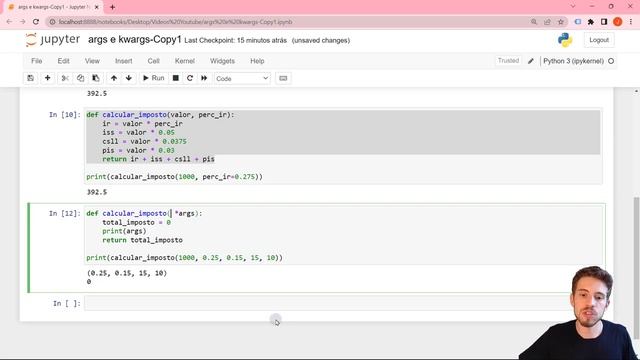The image size is (640, 360).
Task: Click the Trusted notebook indicator
Action: [508, 60]
